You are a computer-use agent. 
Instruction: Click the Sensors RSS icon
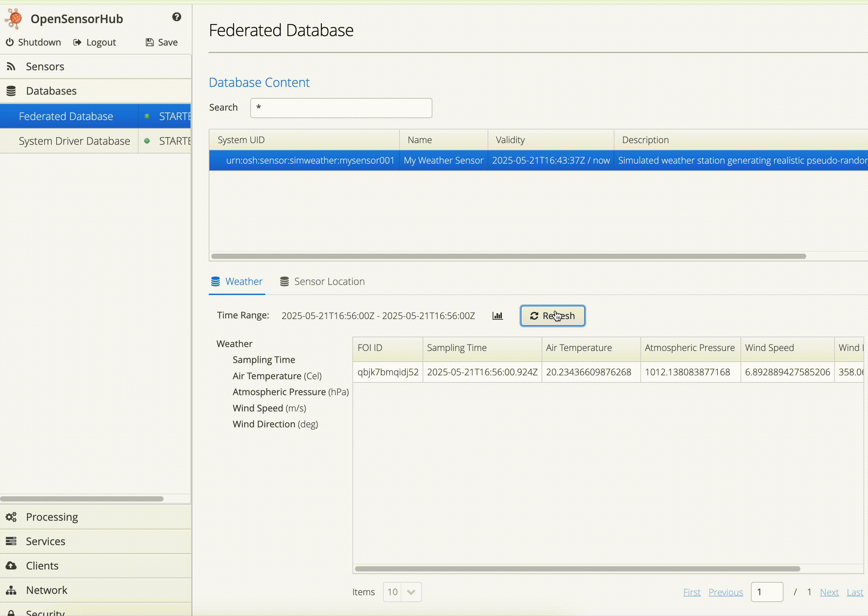tap(11, 67)
